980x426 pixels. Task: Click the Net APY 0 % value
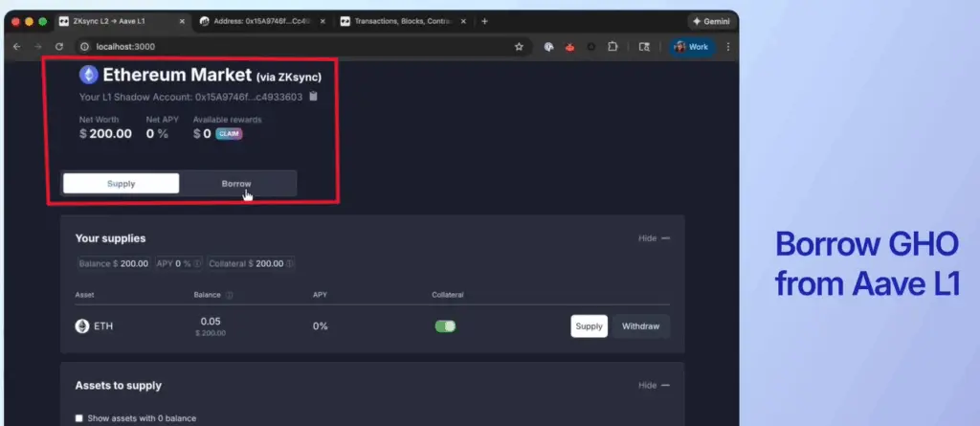tap(157, 134)
